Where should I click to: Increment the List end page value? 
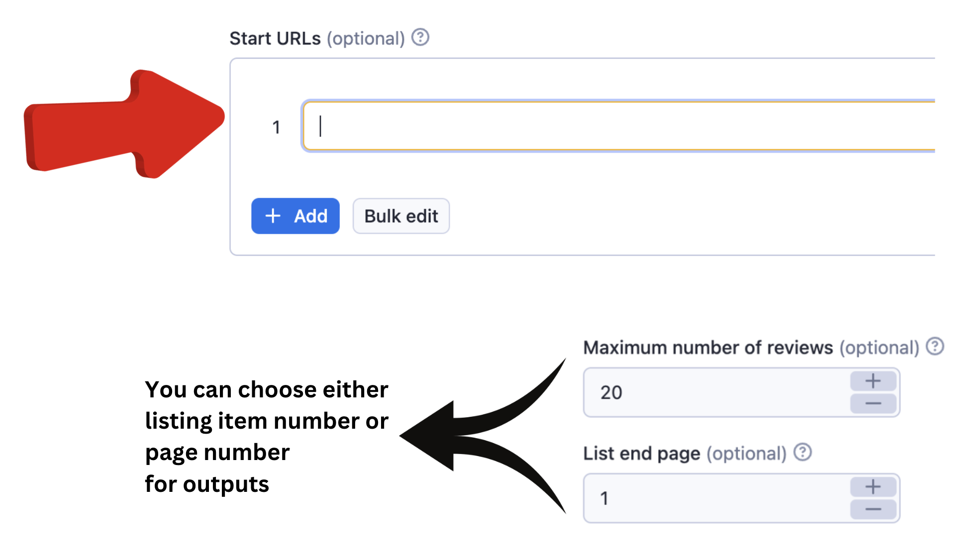coord(873,487)
